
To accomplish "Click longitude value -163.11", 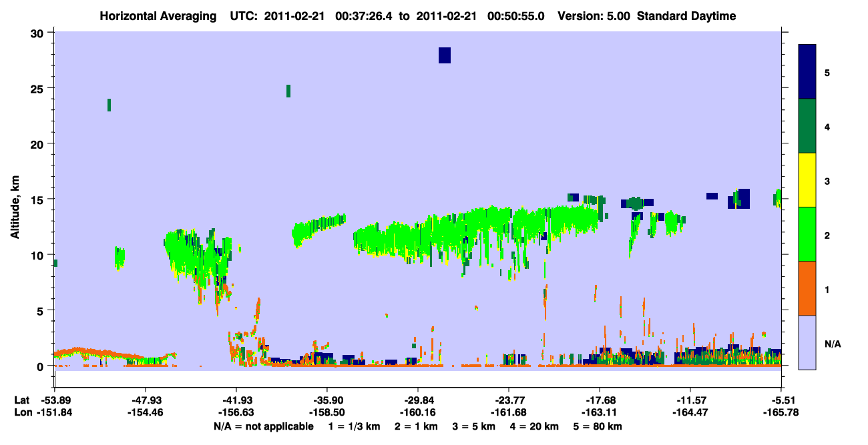I will 600,412.
